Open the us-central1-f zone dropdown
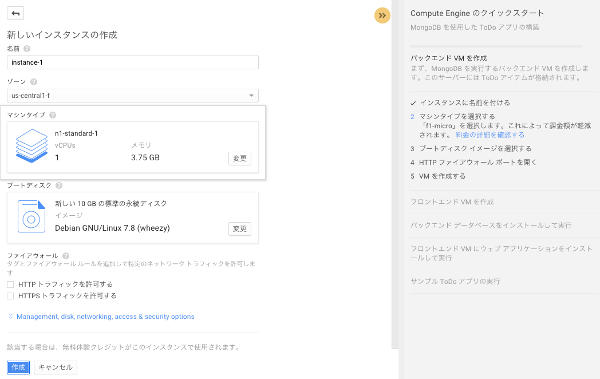This screenshot has height=379, width=600. [x=133, y=95]
